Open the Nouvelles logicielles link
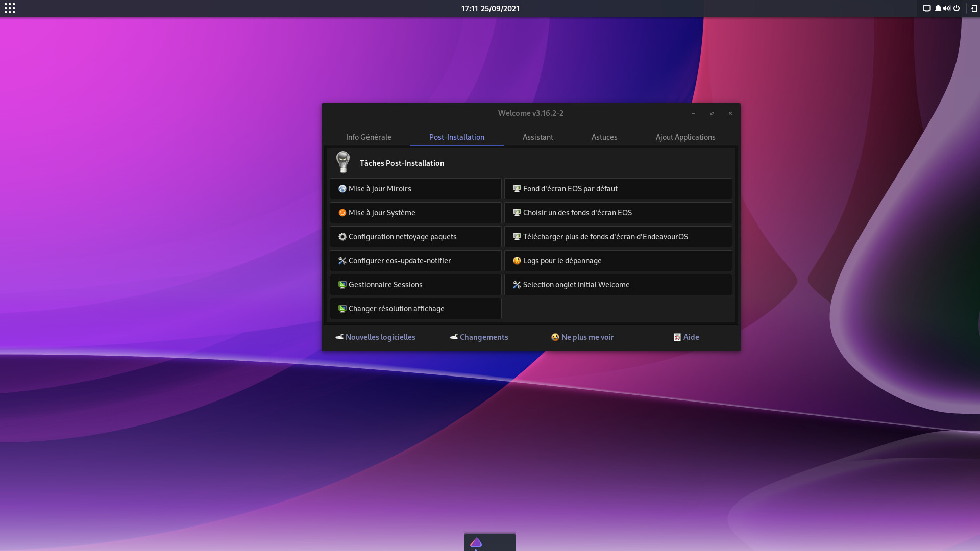The image size is (980, 551). (x=375, y=337)
